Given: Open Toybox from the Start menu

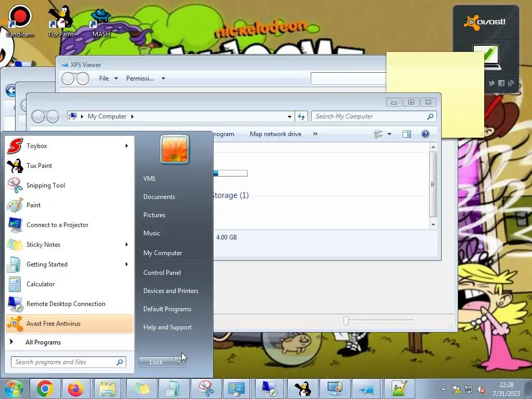Looking at the screenshot, I should click(x=69, y=146).
